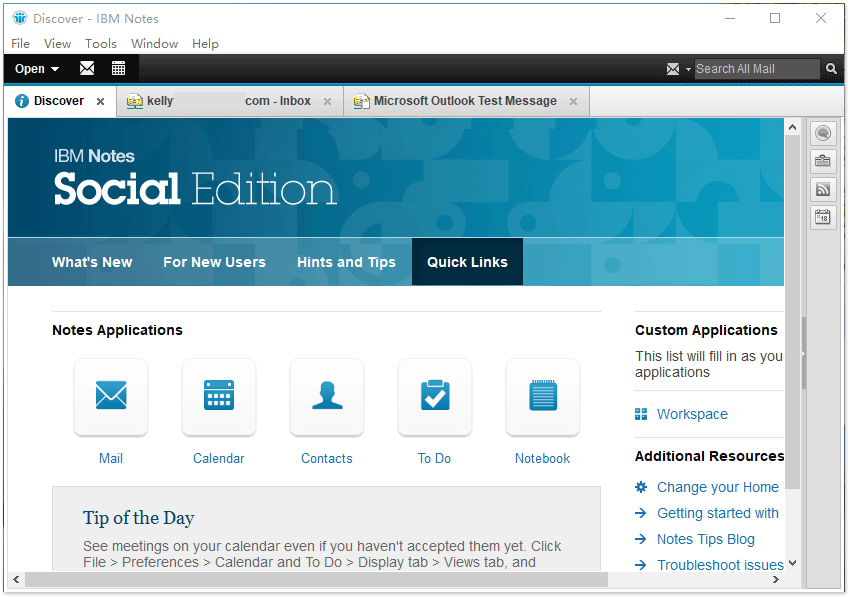Switch to Microsoft Outlook Test Message tab

467,101
